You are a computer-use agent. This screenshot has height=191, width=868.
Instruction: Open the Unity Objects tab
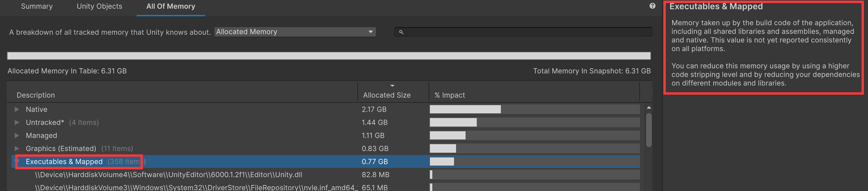(x=99, y=6)
